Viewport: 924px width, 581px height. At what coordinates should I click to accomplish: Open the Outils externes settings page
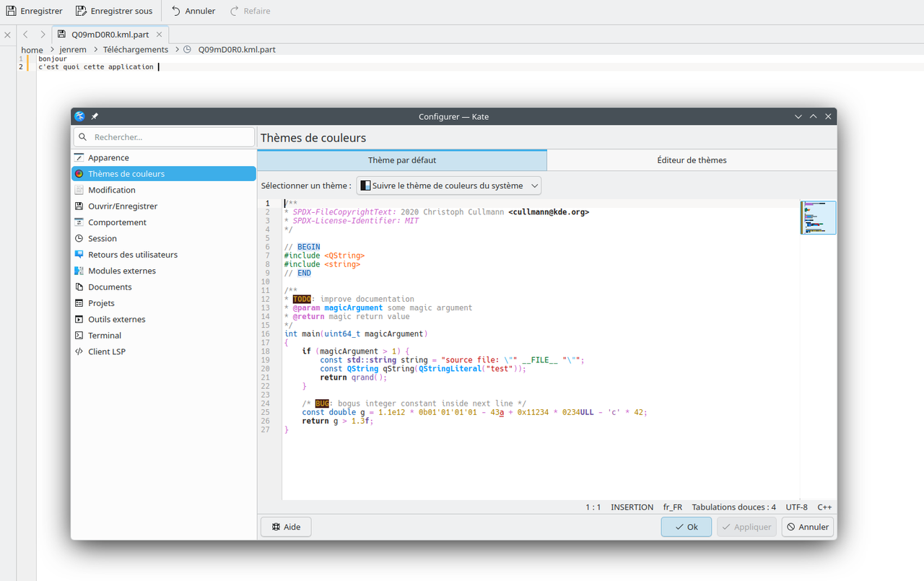pyautogui.click(x=164, y=319)
